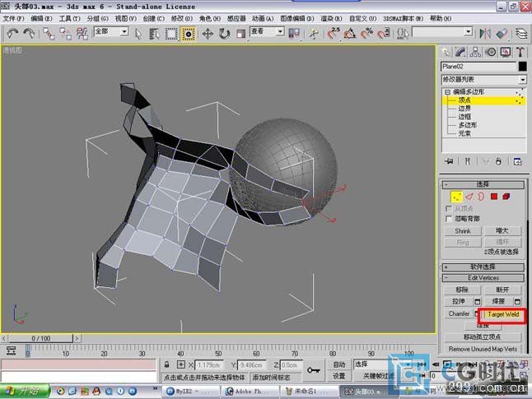Toggle the Spinner Snap icon
532x399 pixels.
tap(384, 33)
